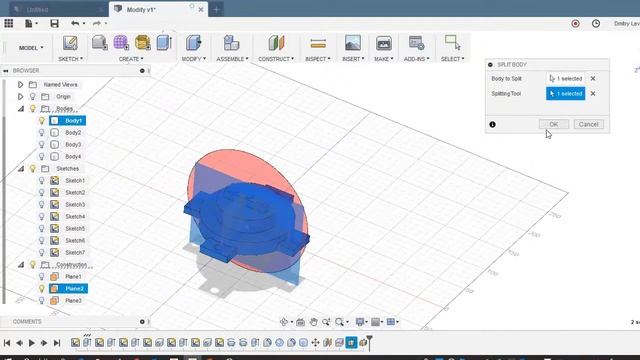Expand the Named Views folder

20,84
